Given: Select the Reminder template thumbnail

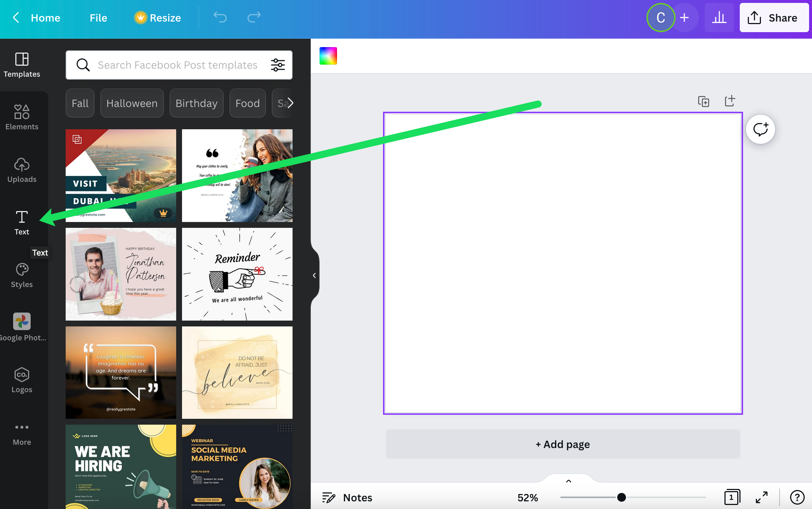Looking at the screenshot, I should (237, 274).
